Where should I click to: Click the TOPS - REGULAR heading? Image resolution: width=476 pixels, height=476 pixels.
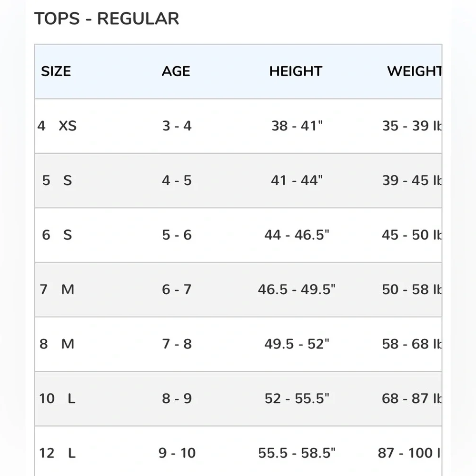coord(107,19)
